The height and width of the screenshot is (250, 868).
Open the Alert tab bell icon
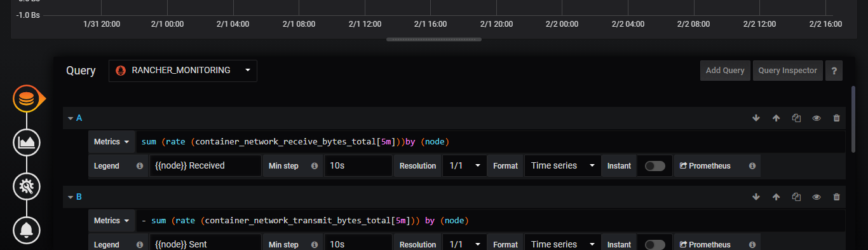27,230
